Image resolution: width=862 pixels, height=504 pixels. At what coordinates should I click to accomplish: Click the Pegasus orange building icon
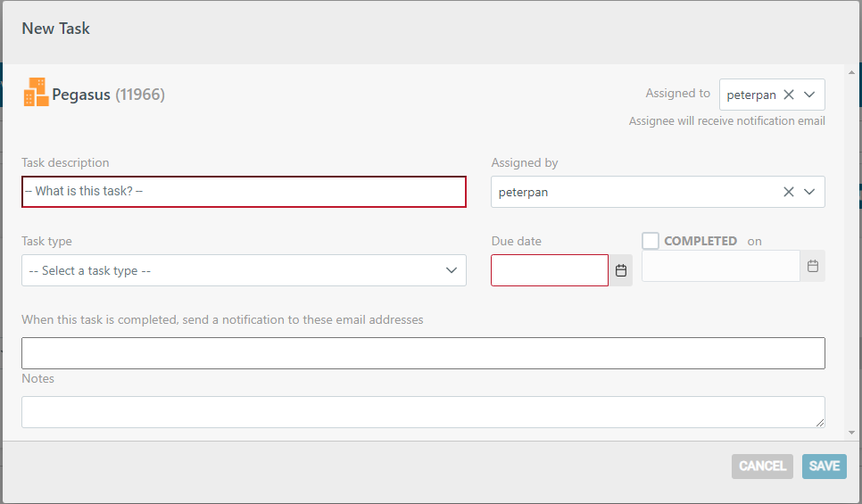[37, 92]
